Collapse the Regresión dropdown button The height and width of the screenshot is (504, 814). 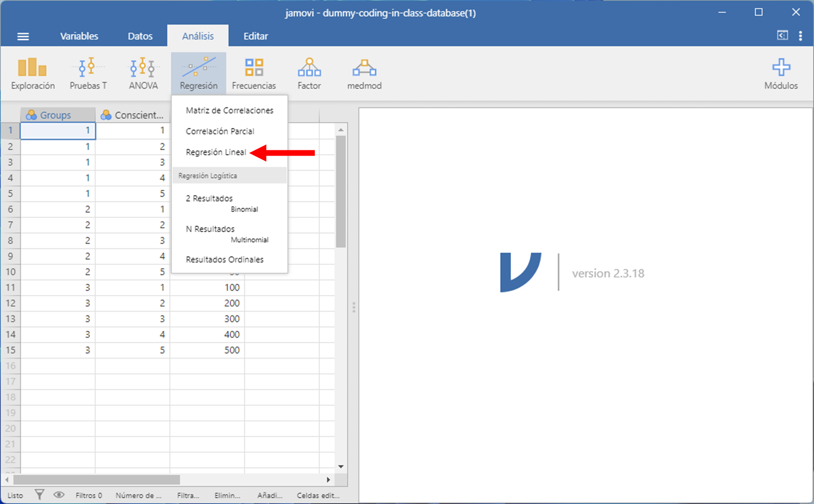(198, 73)
